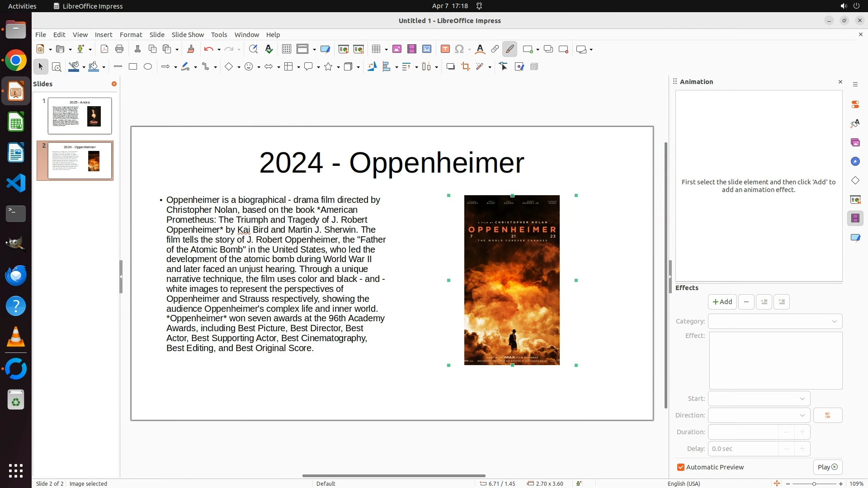Image resolution: width=868 pixels, height=488 pixels.
Task: Click the Add effect button
Action: 722,302
